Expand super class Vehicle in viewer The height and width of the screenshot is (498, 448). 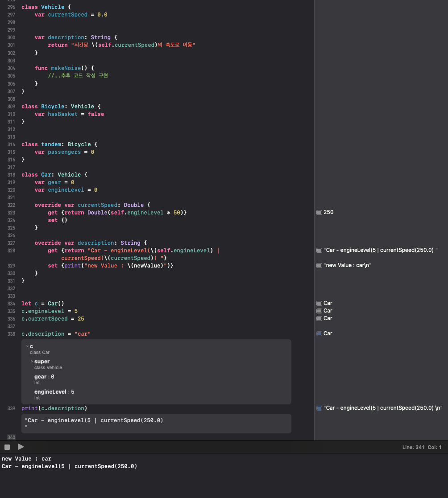(x=32, y=362)
